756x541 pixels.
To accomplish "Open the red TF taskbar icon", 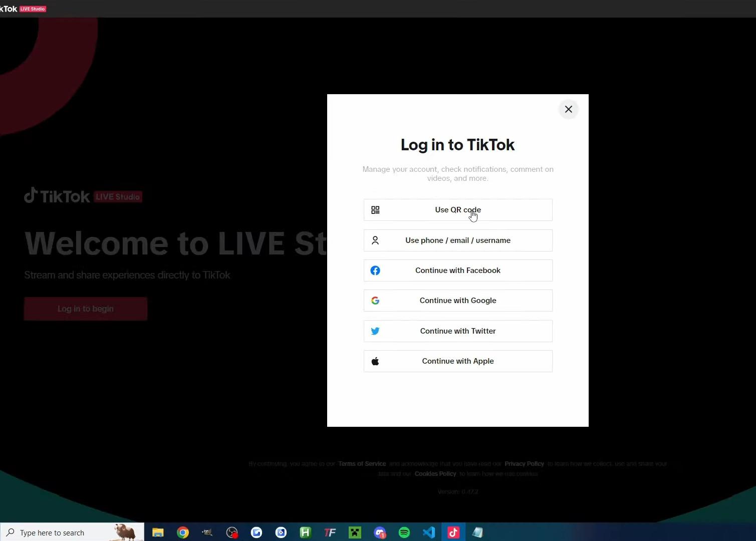I will pos(330,532).
